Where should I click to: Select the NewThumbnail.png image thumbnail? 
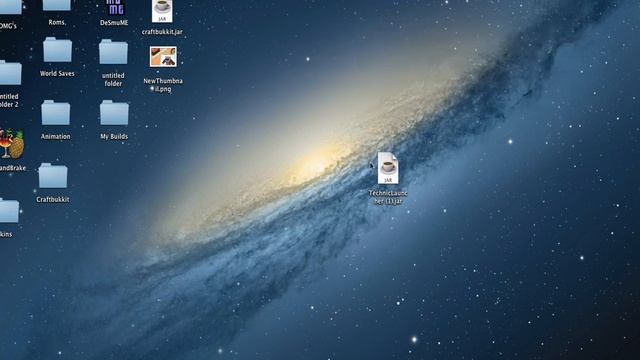[x=163, y=57]
